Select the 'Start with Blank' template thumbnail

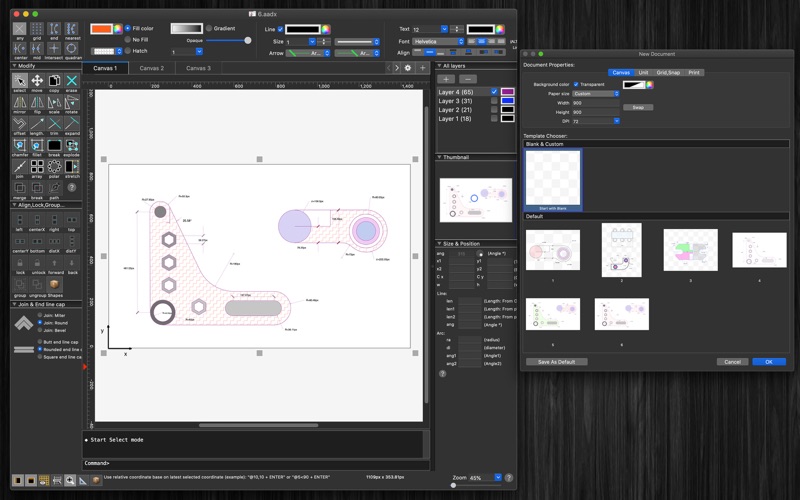(553, 180)
